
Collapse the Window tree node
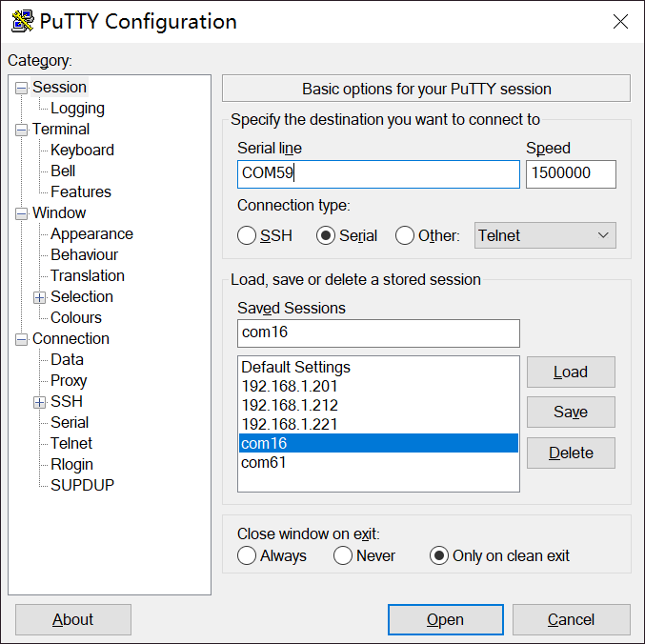[21, 213]
